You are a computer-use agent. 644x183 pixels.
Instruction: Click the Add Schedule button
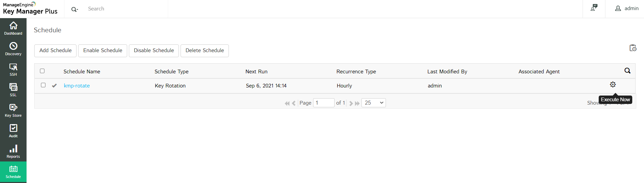(55, 50)
